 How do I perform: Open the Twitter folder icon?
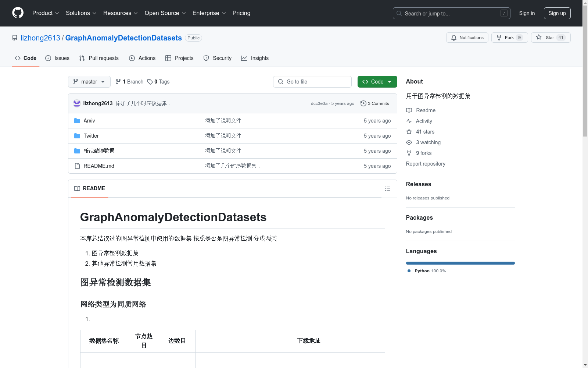[77, 136]
